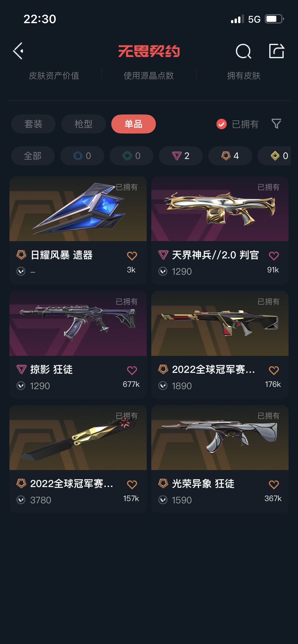298x644 pixels.
Task: Switch to the 枪型 tab
Action: [x=84, y=124]
